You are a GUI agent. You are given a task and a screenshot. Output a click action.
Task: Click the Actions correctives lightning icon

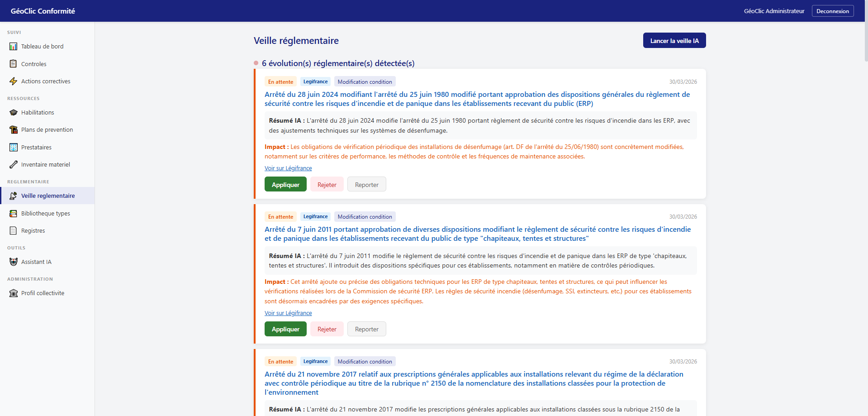14,81
